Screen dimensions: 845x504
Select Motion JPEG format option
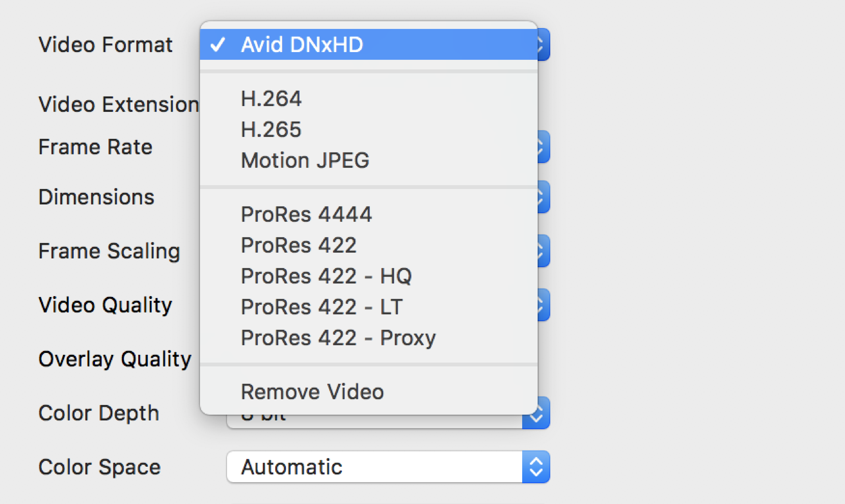click(368, 160)
